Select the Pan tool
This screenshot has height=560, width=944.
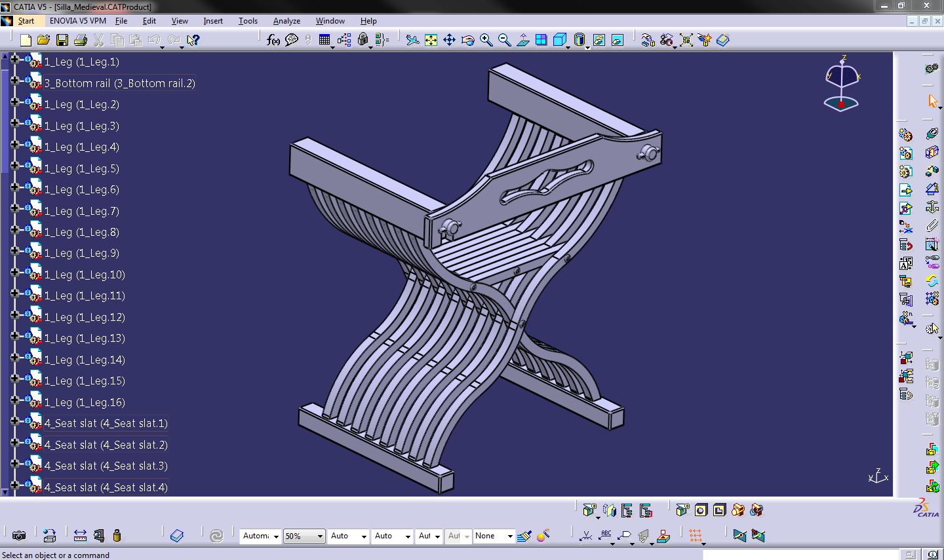pyautogui.click(x=449, y=41)
